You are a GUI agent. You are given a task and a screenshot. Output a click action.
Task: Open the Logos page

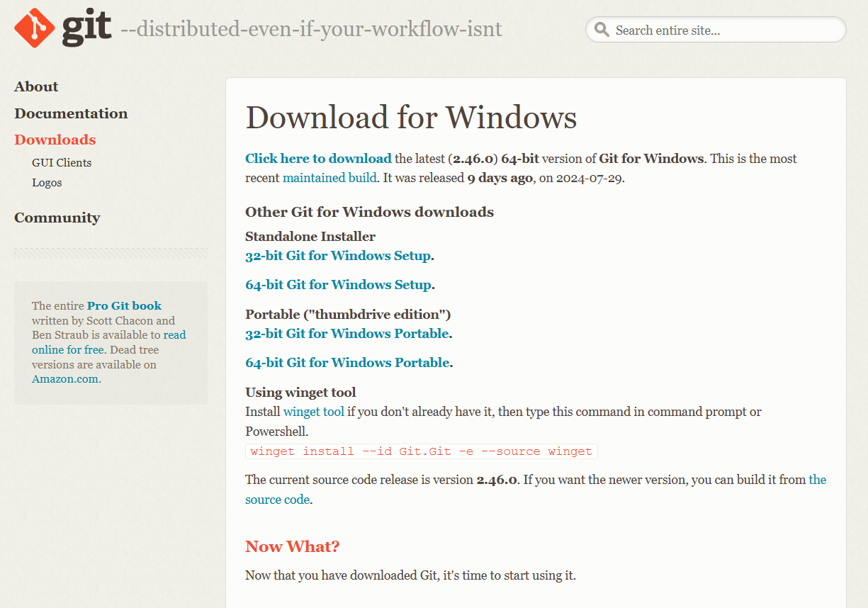point(47,182)
